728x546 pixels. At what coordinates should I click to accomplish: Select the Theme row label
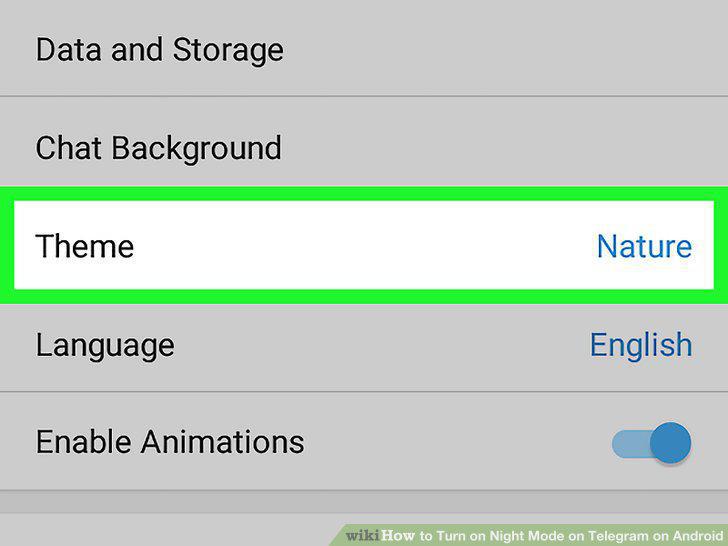85,246
